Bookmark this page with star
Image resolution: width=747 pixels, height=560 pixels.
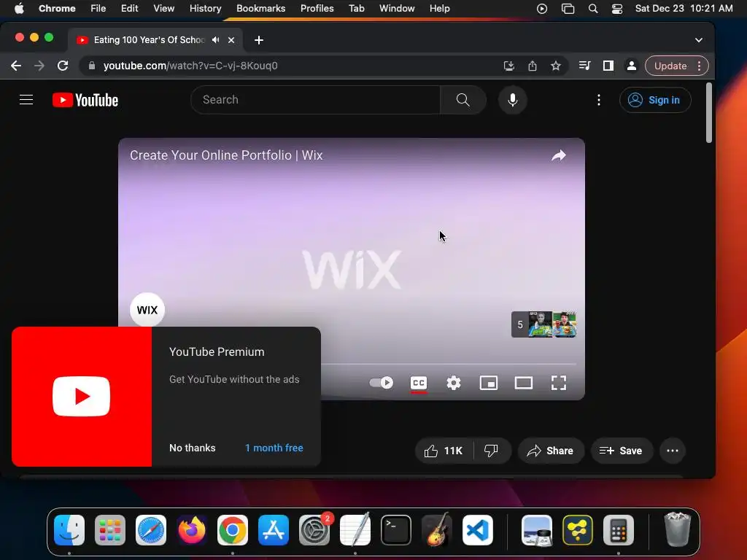click(555, 66)
